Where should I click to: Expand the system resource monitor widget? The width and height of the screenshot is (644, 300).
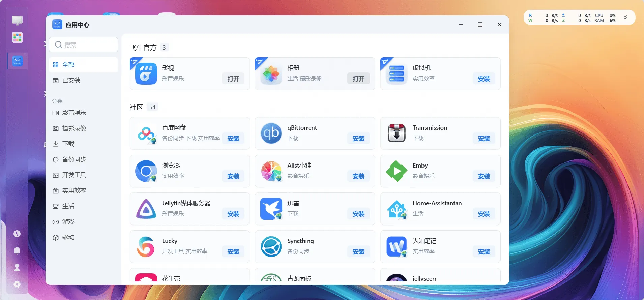625,18
